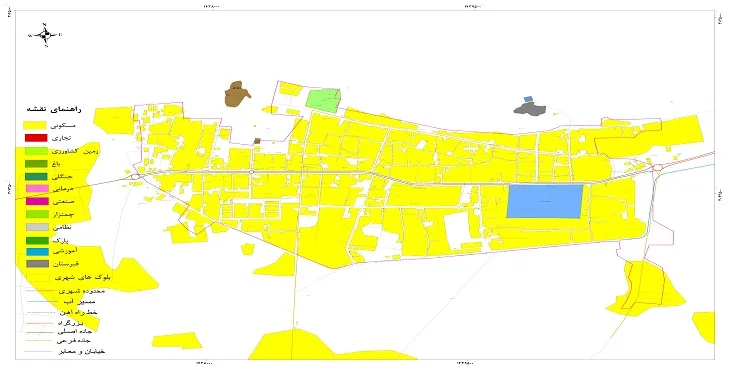Click the blue educational (آموزشی) legend swatch

pyautogui.click(x=37, y=252)
